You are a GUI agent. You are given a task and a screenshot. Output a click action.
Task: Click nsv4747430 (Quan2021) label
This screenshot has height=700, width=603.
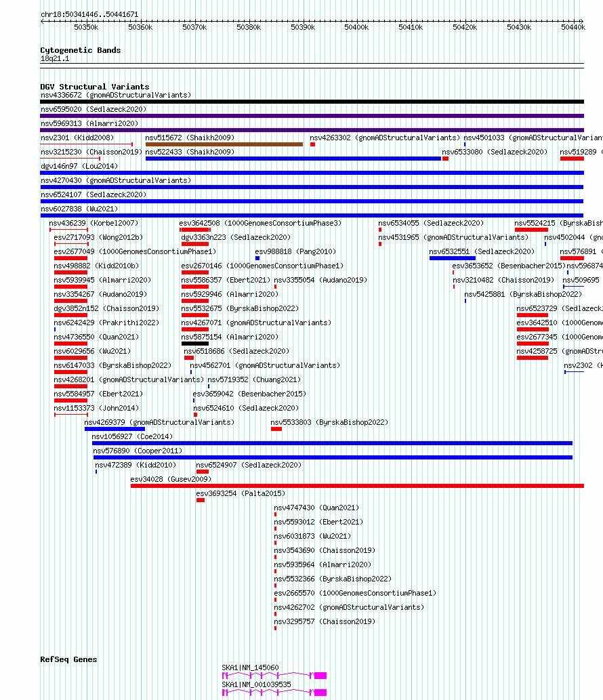316,508
